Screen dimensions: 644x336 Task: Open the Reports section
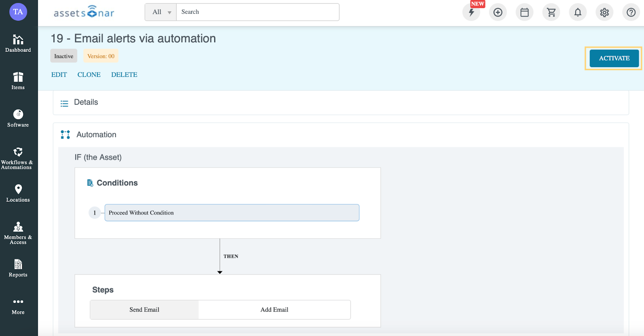tap(18, 268)
